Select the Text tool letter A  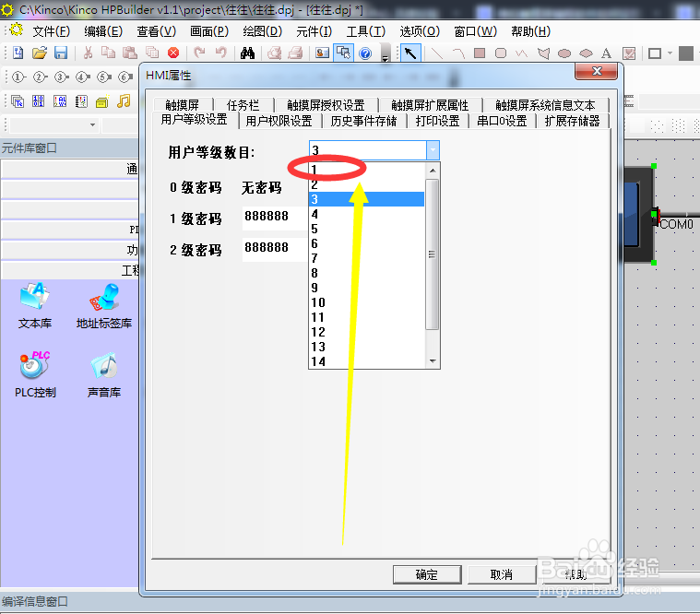click(606, 53)
